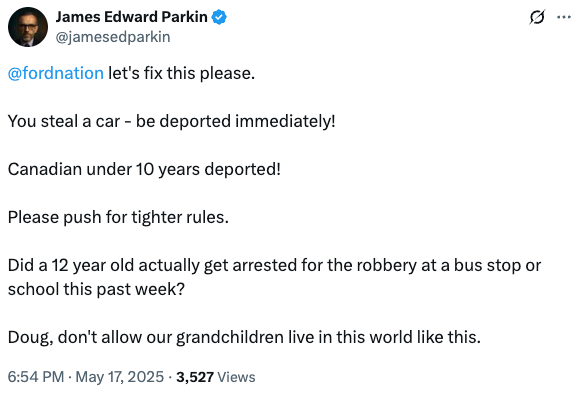Click the "school this past week?" line
Viewport: 579px width, 402px height.
96,289
